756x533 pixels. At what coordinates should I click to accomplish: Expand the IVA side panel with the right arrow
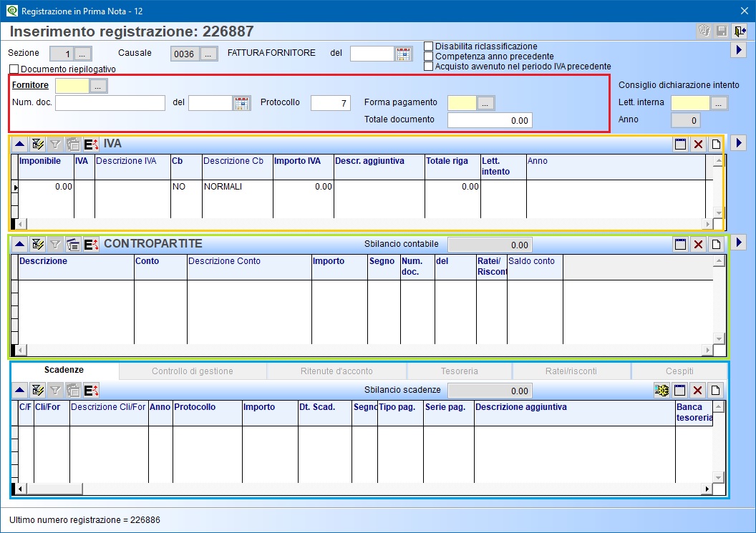tap(739, 142)
